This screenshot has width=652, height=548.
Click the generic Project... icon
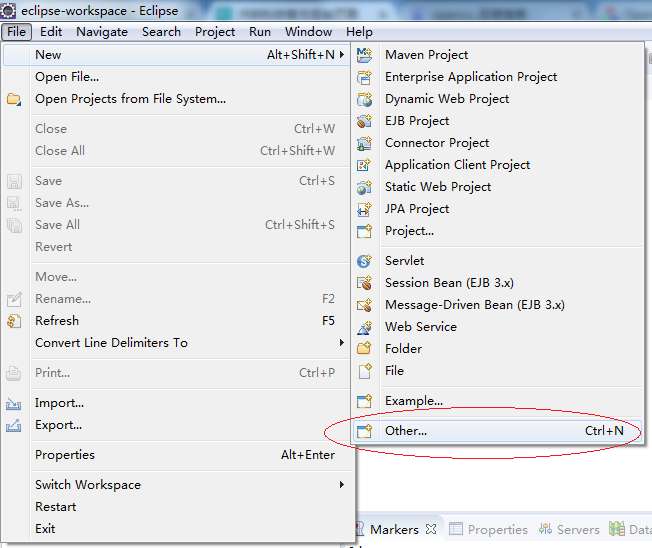(x=364, y=231)
